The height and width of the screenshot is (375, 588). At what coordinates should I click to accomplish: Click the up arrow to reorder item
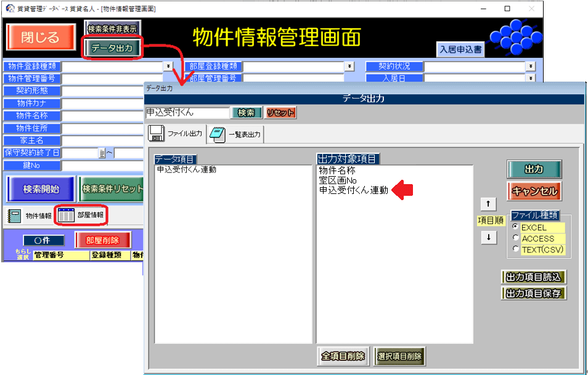coord(488,204)
